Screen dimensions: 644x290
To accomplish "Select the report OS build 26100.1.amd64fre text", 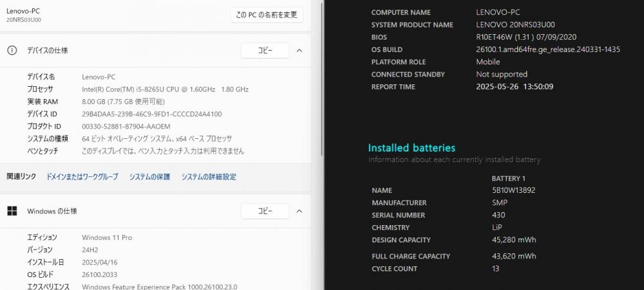I will [548, 50].
